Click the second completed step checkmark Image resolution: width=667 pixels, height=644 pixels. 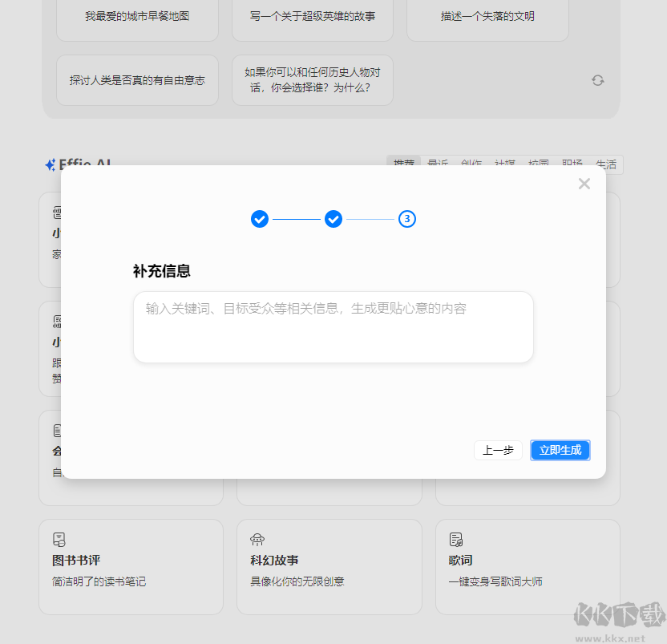point(333,219)
